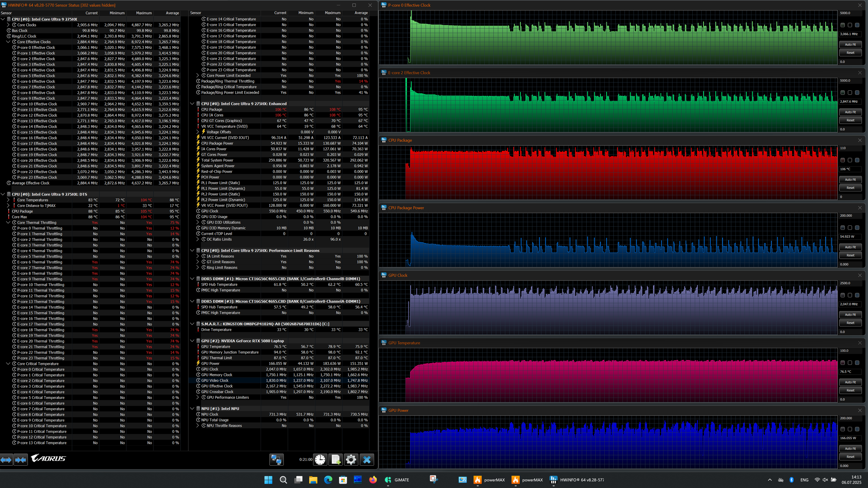868x488 pixels.
Task: Expand the Core Temperatures row
Action: tap(8, 200)
